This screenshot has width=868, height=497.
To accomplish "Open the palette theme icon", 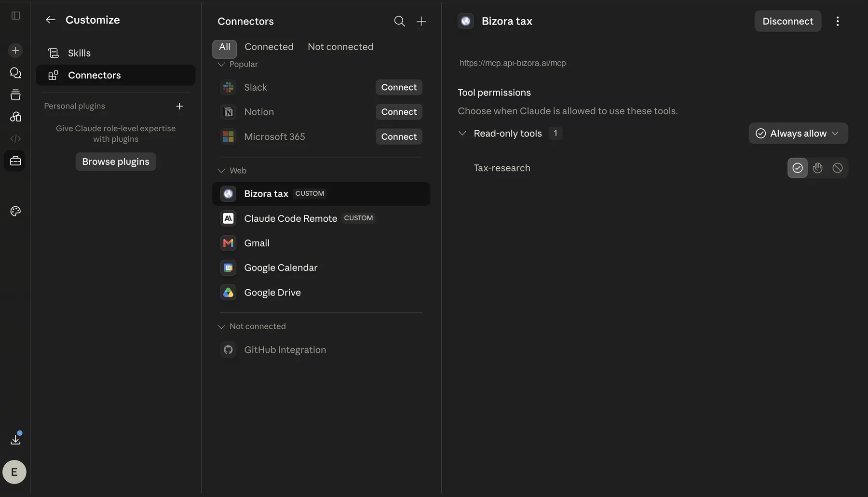I will [15, 211].
